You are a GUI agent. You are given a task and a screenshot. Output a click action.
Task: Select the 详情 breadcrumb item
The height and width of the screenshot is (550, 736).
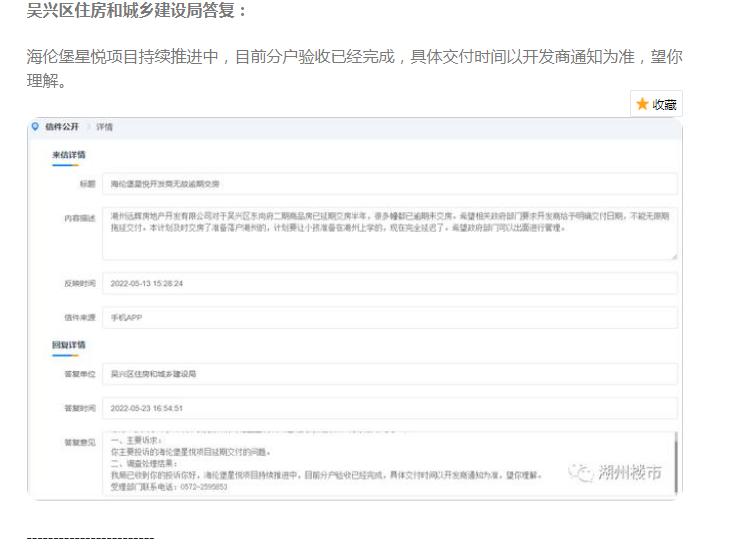pyautogui.click(x=105, y=127)
